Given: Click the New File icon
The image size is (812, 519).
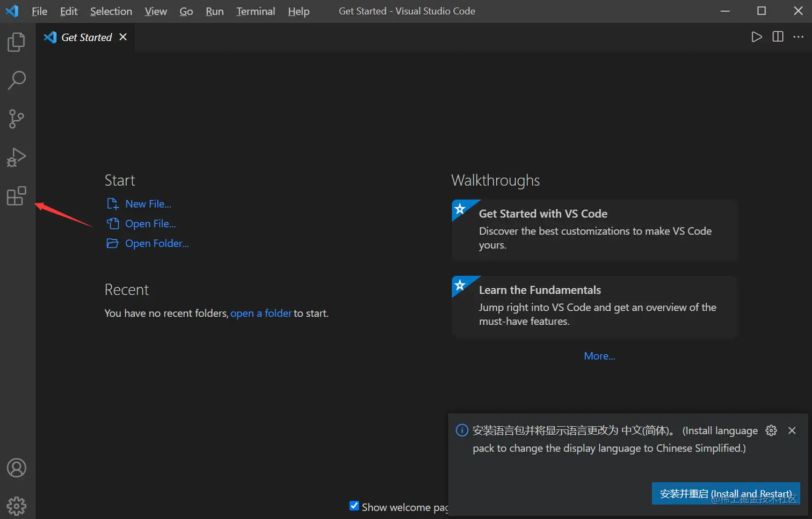Looking at the screenshot, I should pos(112,204).
